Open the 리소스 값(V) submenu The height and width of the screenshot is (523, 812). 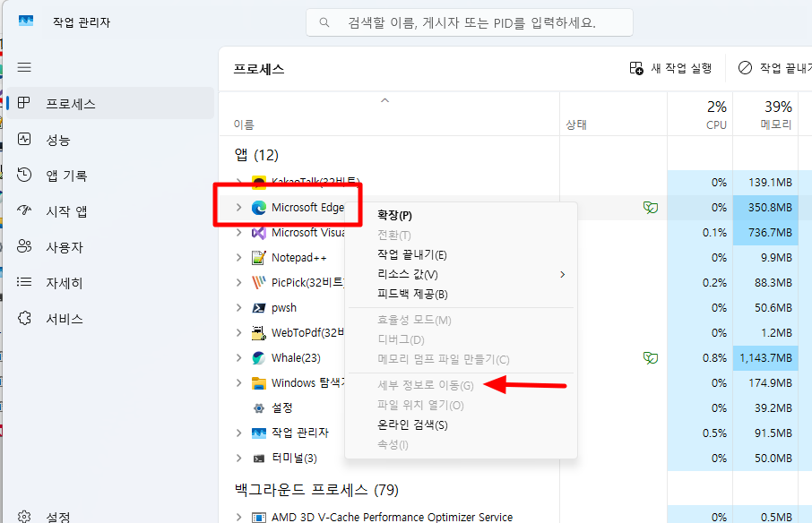[461, 274]
